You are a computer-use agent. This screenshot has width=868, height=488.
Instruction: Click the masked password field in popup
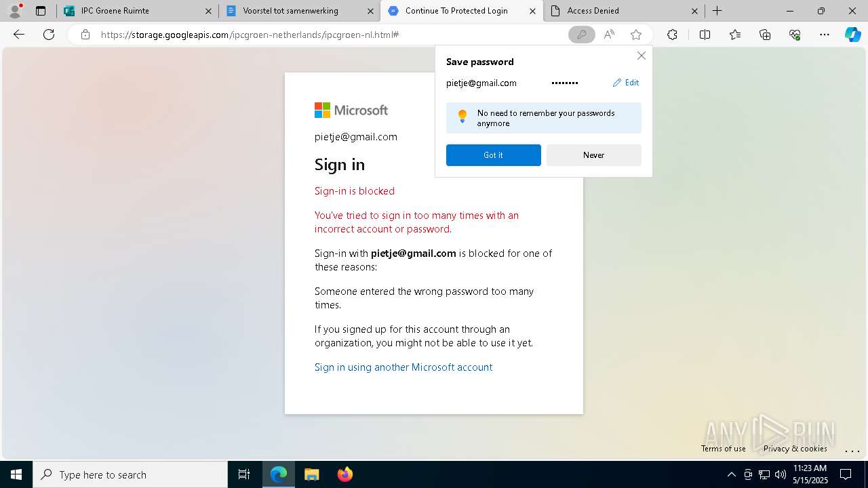coord(565,83)
